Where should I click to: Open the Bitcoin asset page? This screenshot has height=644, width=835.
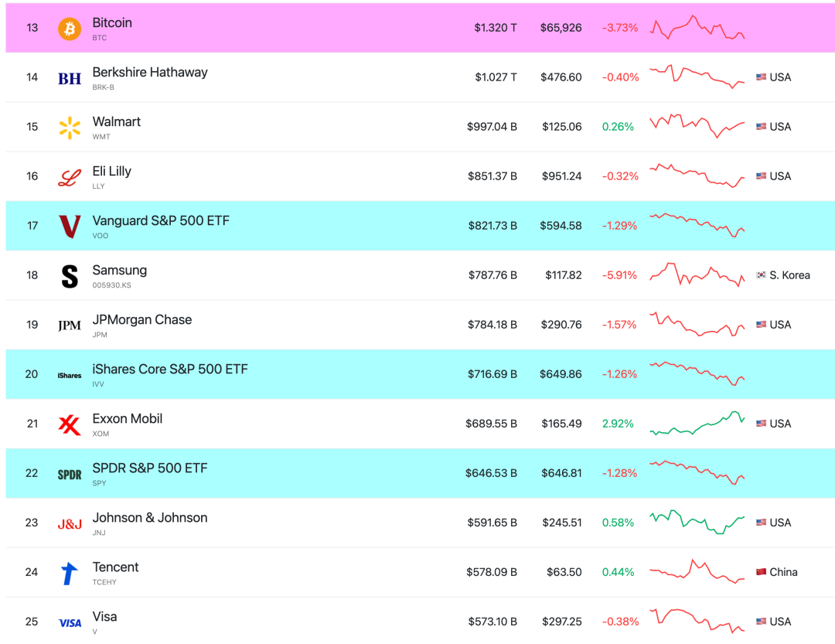(x=112, y=23)
